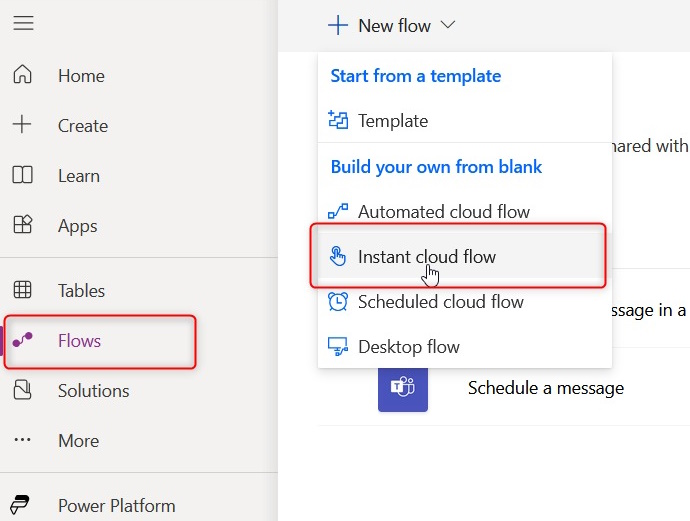
Task: Click the Apps icon in sidebar
Action: pos(22,225)
